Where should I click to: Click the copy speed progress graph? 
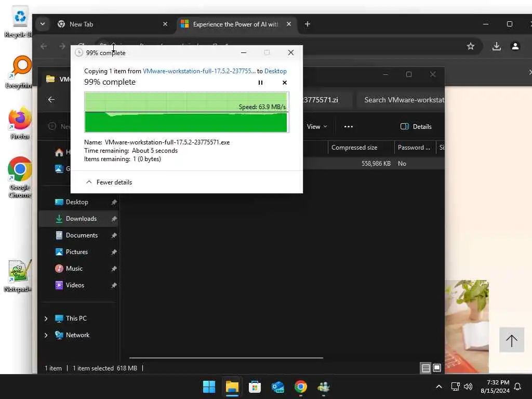pyautogui.click(x=187, y=112)
